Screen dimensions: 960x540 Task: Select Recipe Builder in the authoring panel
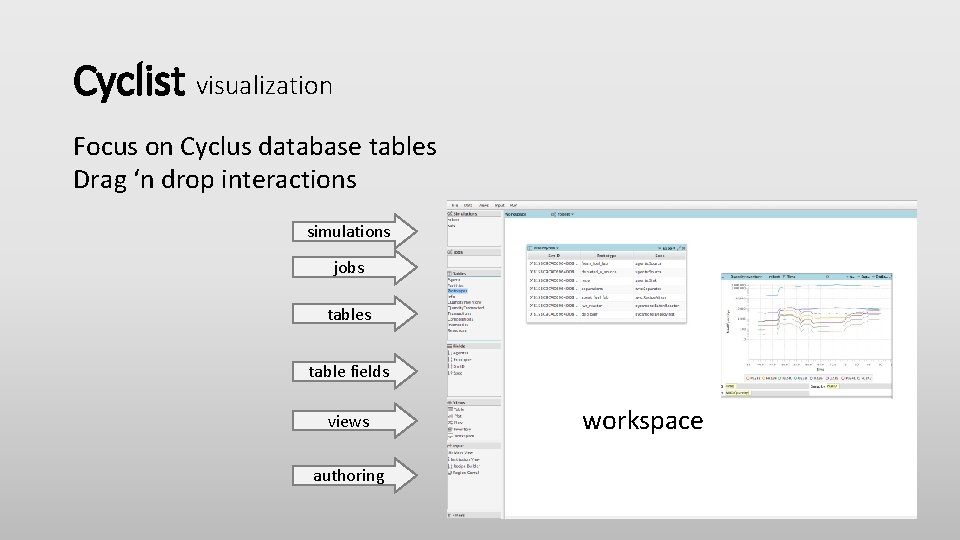point(464,466)
